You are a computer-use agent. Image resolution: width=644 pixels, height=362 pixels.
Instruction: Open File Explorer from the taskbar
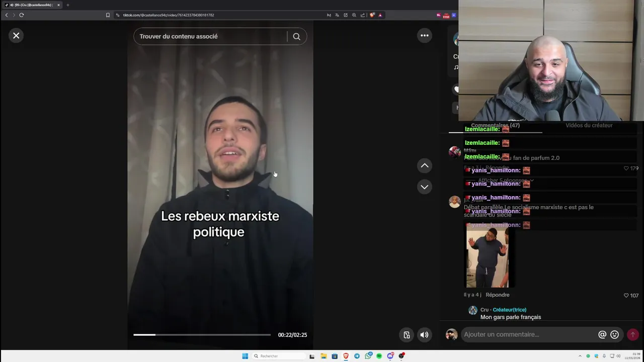[x=324, y=356]
